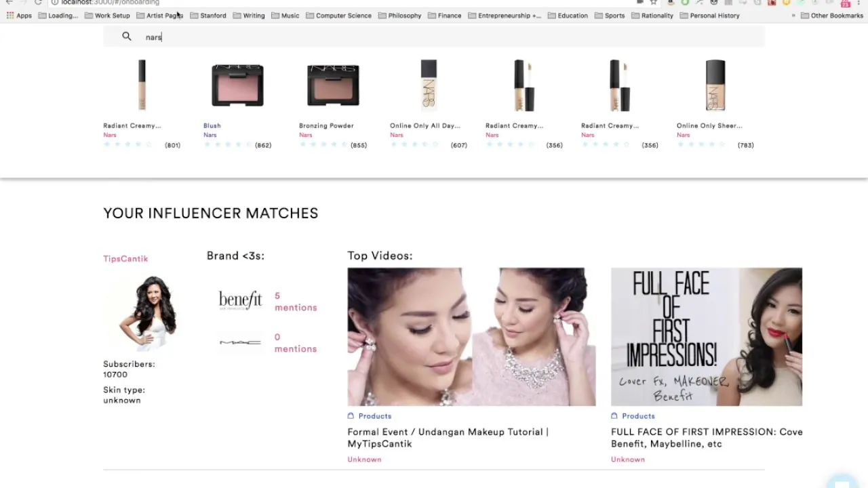The width and height of the screenshot is (868, 488).
Task: Play the Full Face of First Impressions thumbnail
Action: [707, 337]
